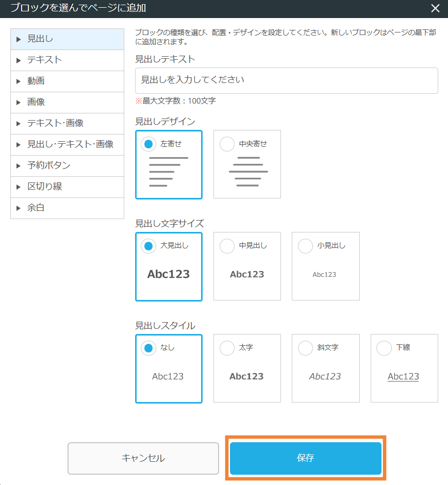
Task: Choose 大見出し text size
Action: pyautogui.click(x=148, y=246)
